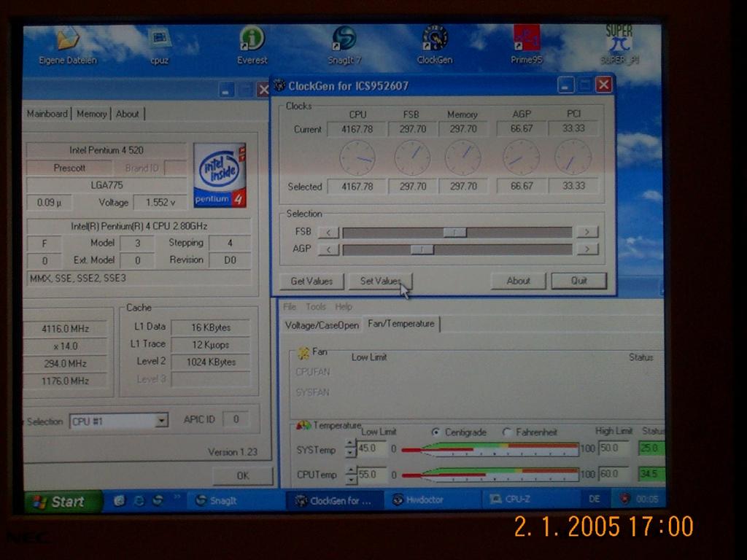Switch to the ClockGen taskbar button
The height and width of the screenshot is (560, 747).
[x=334, y=501]
